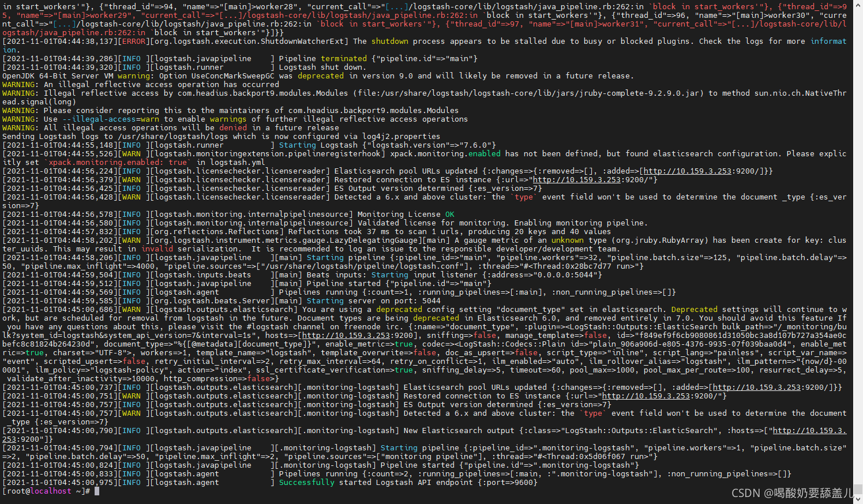Click the red 'invalid' word before serialization

coord(157,249)
